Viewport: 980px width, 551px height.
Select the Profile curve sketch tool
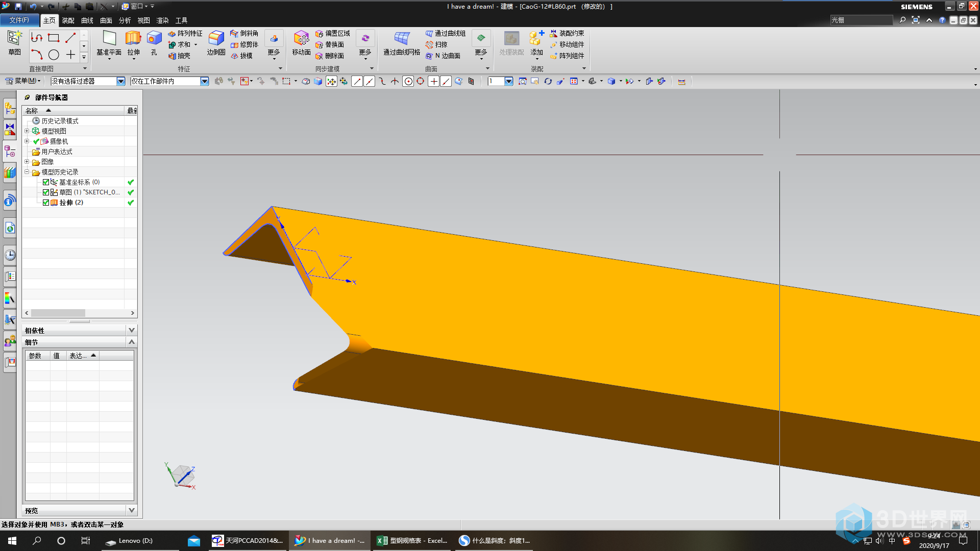[x=37, y=38]
